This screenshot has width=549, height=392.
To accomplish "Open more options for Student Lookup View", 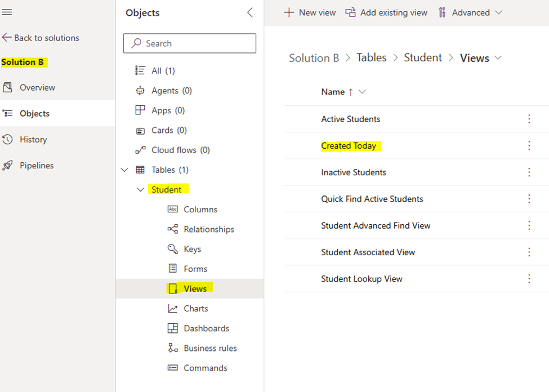I will point(529,279).
